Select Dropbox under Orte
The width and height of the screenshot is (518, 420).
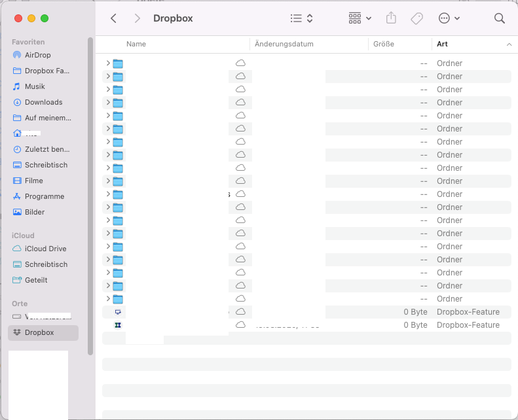click(x=43, y=332)
